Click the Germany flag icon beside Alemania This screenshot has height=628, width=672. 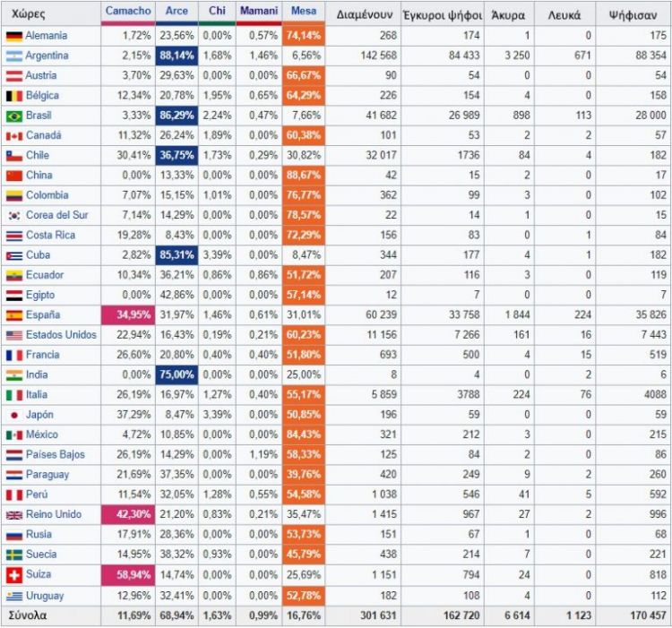point(13,36)
